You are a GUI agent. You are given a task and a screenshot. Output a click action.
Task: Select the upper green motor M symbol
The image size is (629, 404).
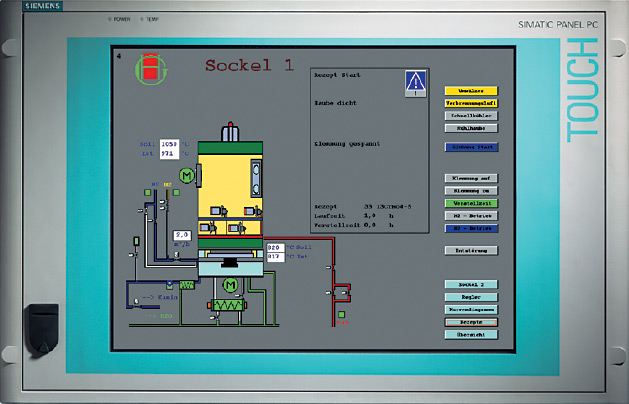click(x=187, y=176)
